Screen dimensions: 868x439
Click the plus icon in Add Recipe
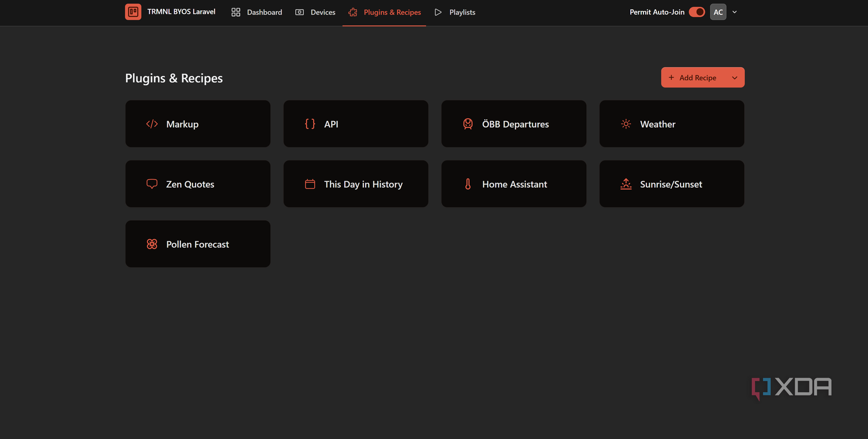click(671, 78)
